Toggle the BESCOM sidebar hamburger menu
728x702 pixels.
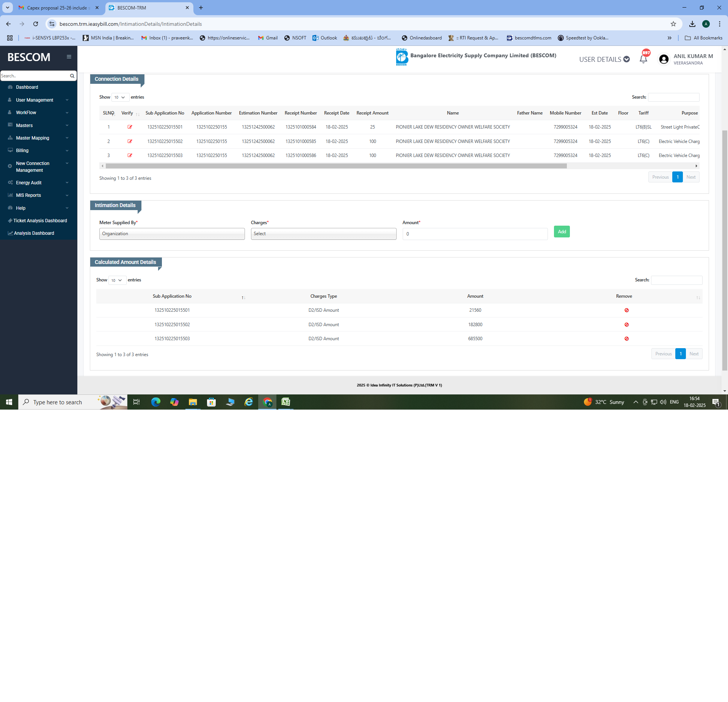tap(69, 57)
